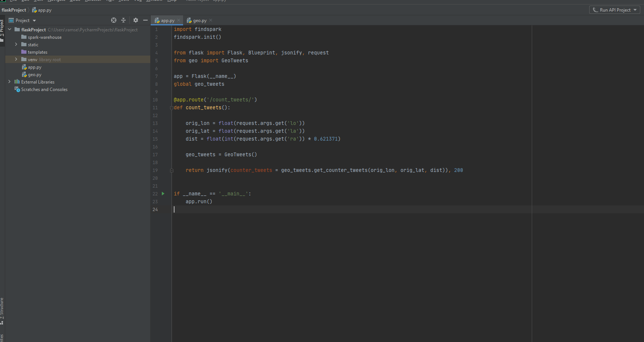The height and width of the screenshot is (342, 644).
Task: Click 'orig_lat' assignment on line 14
Action: 198,131
